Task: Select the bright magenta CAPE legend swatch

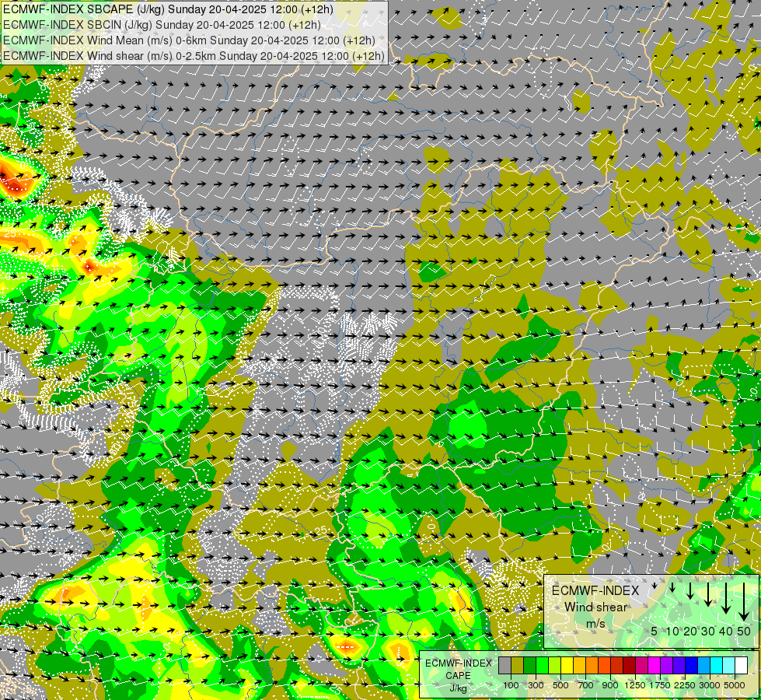Action: point(655,666)
